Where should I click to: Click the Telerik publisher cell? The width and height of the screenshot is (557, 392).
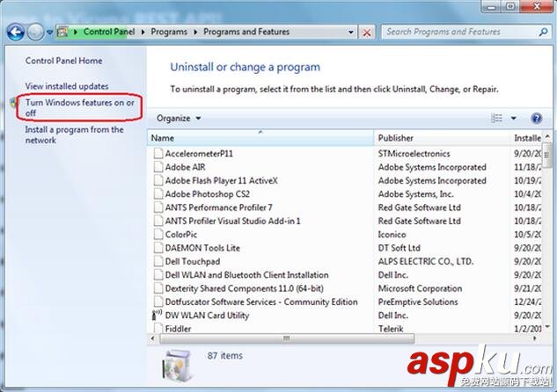click(391, 329)
